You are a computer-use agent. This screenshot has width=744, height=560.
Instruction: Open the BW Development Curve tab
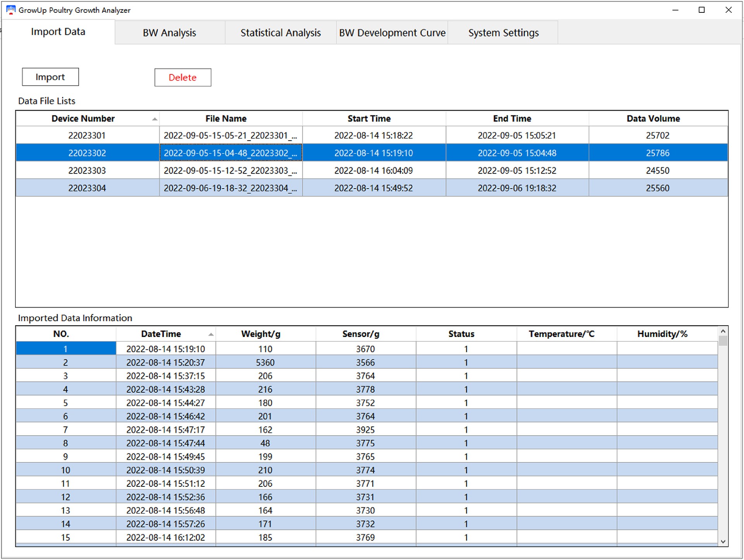click(392, 33)
